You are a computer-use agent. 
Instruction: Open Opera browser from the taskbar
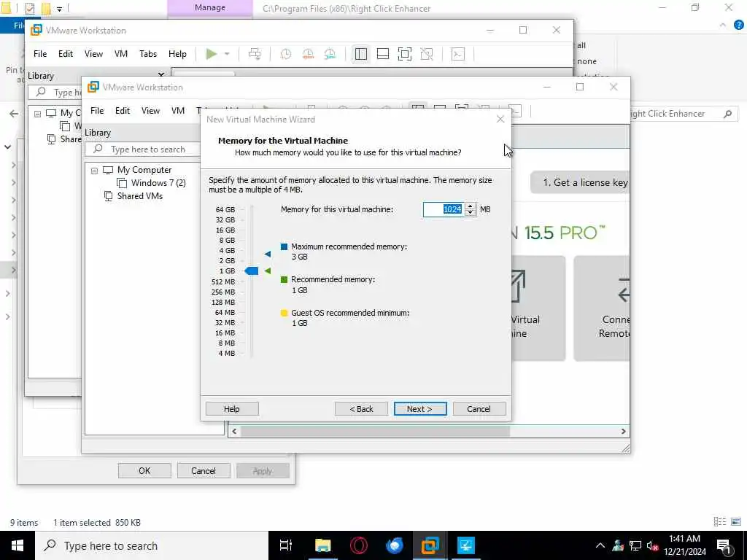coord(359,545)
